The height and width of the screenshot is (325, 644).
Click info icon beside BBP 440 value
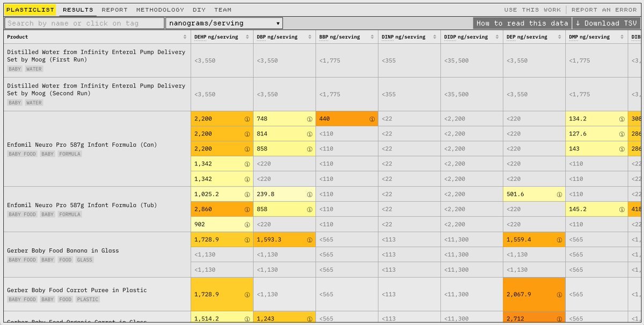point(372,119)
